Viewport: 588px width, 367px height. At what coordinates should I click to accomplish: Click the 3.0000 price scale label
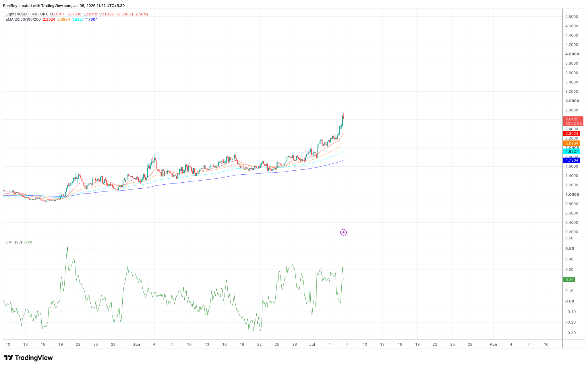tap(572, 101)
